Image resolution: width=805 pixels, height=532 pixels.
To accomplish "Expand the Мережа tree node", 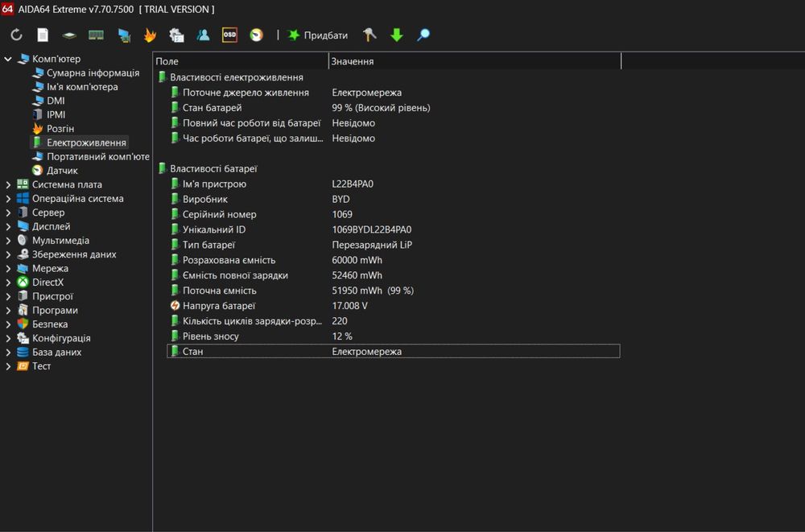I will click(x=8, y=268).
